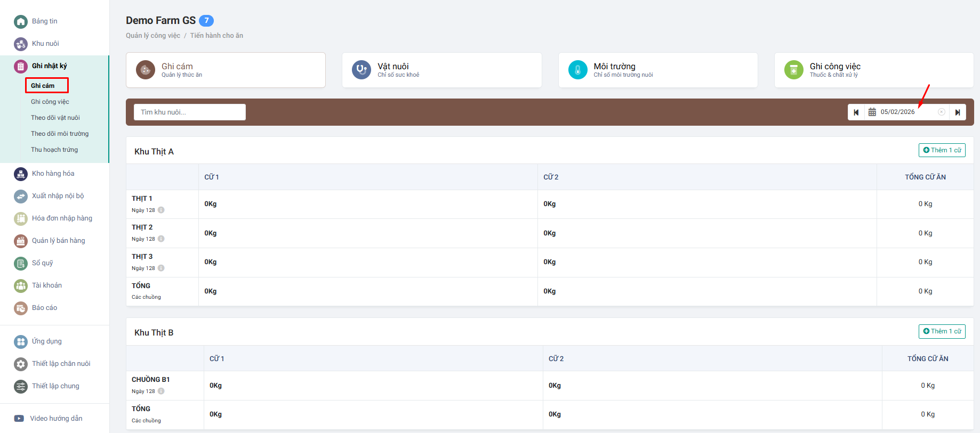This screenshot has width=980, height=433.
Task: Collapse the Ghi nhật ký menu
Action: tap(49, 66)
